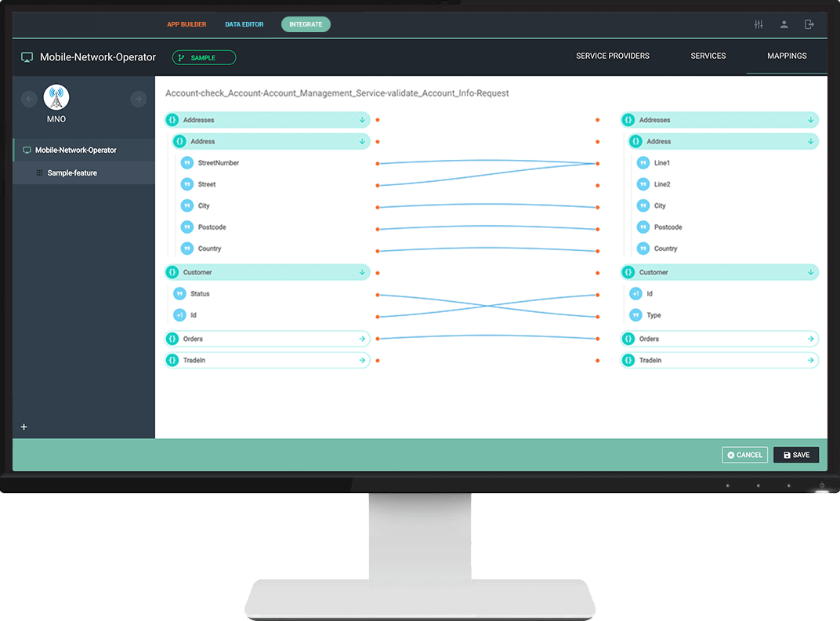Viewport: 840px width, 621px height.
Task: Click object braces icon on left Customer
Action: point(172,272)
